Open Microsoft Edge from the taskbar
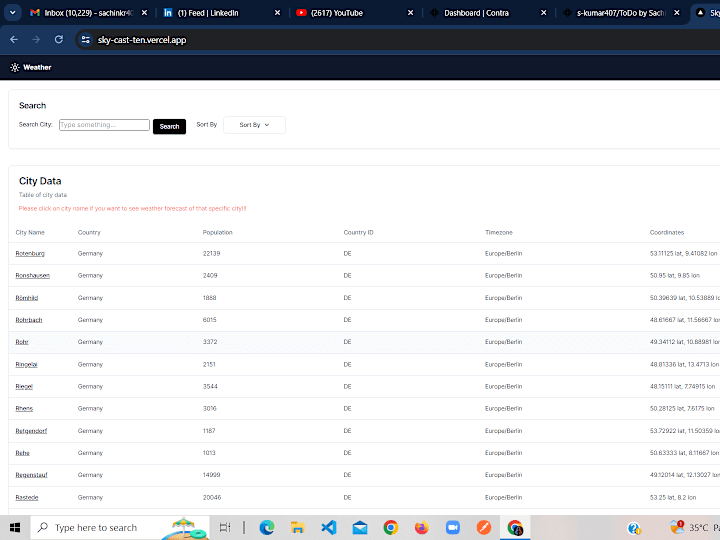The image size is (720, 540). coord(267,528)
